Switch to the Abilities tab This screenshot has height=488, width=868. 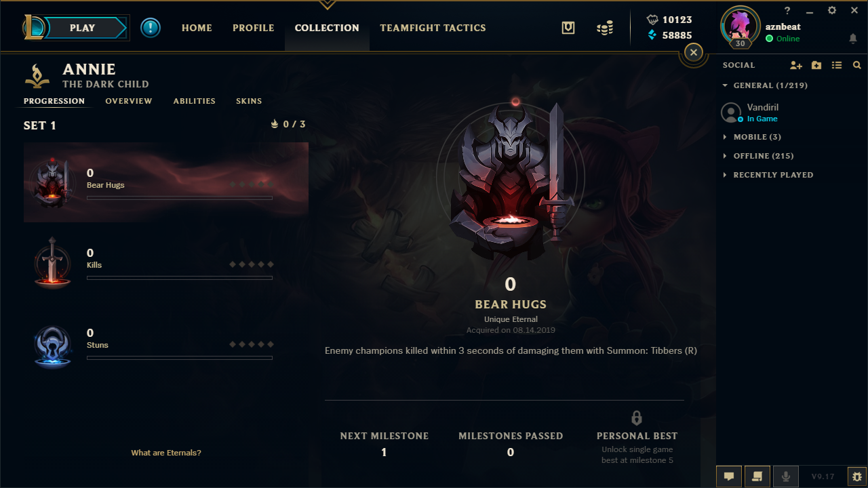coord(194,101)
